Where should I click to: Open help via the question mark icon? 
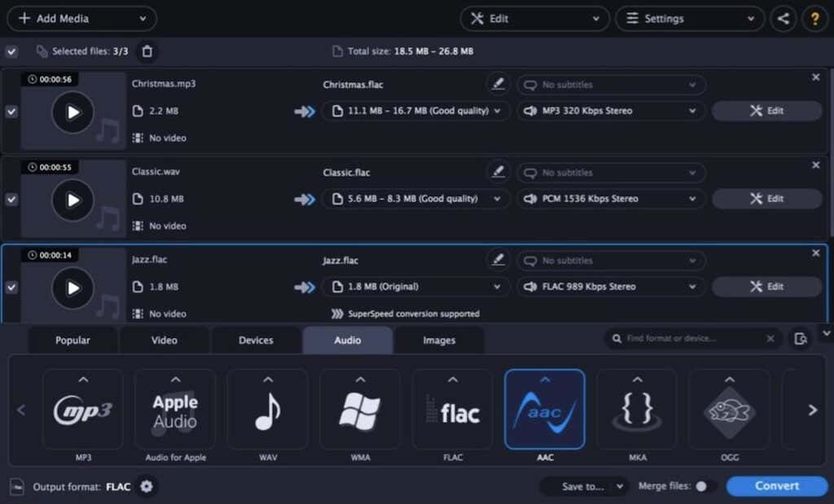coord(812,19)
